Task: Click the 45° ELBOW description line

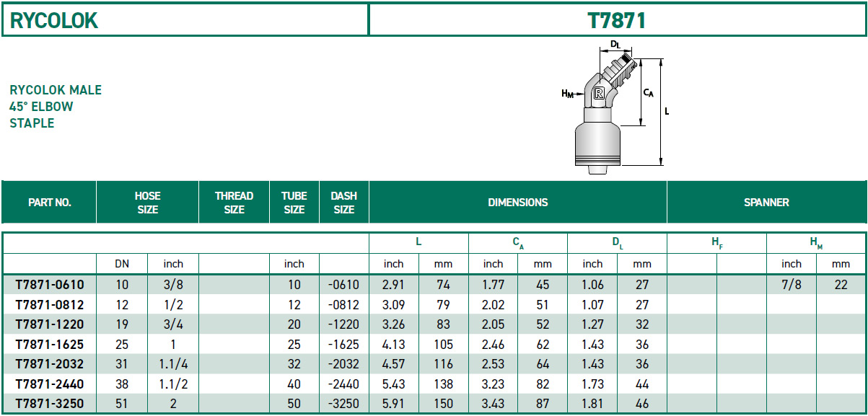Action: (x=41, y=107)
